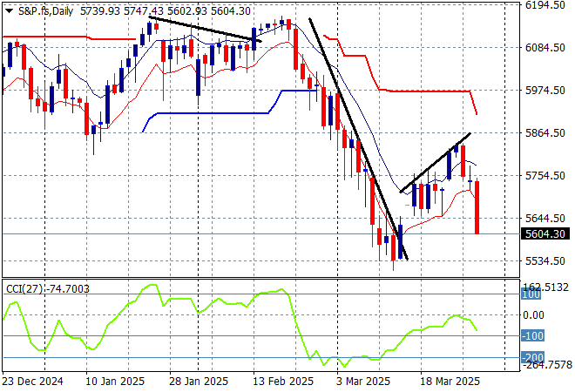Image resolution: width=575 pixels, height=392 pixels.
Task: Click the 5534.50 price axis label
Action: pyautogui.click(x=545, y=261)
